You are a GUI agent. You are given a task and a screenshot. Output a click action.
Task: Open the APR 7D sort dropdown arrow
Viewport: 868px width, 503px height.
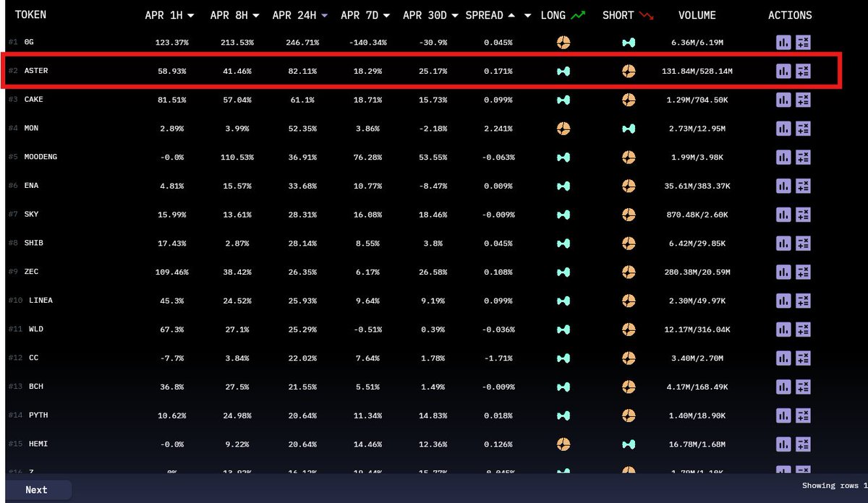point(388,15)
